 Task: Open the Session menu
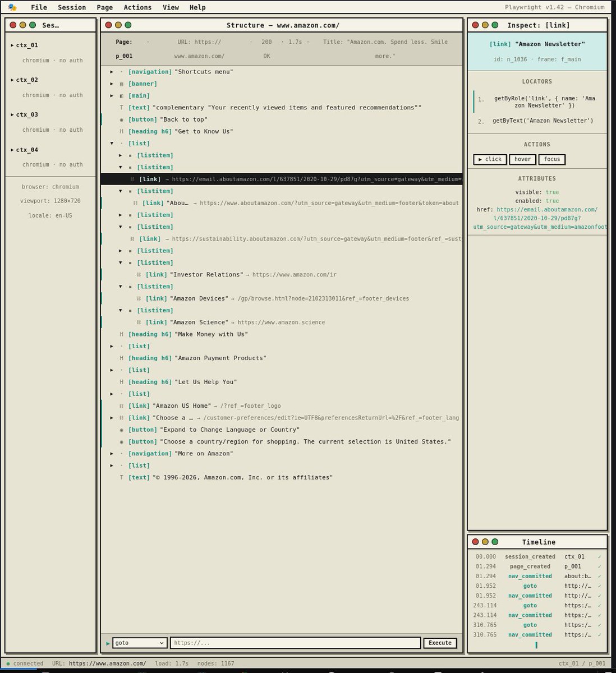tap(72, 7)
